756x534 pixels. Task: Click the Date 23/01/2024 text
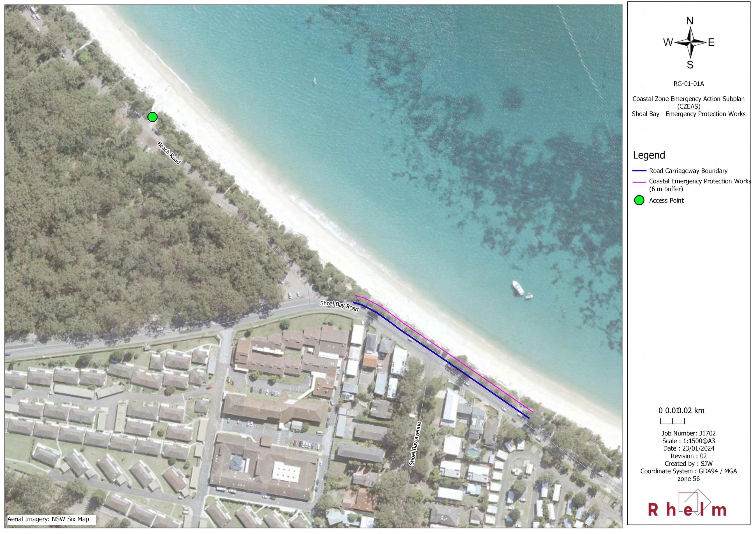click(x=688, y=449)
